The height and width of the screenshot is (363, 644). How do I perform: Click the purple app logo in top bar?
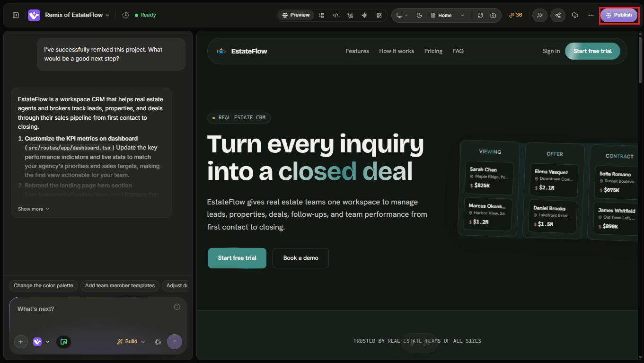tap(34, 15)
